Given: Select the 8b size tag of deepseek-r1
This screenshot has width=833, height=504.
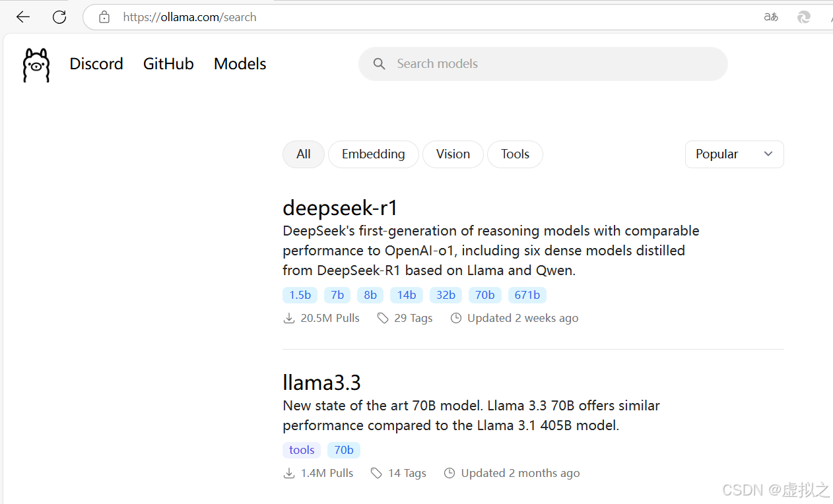Looking at the screenshot, I should click(370, 295).
